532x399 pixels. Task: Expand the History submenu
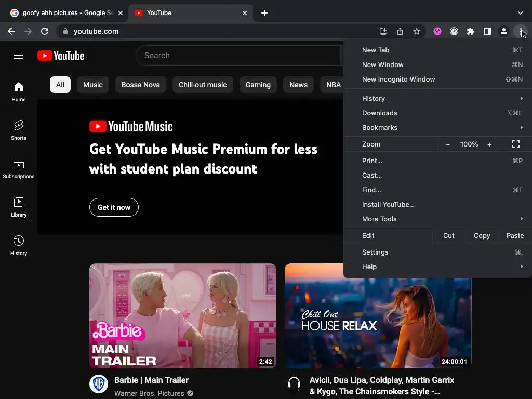(x=437, y=98)
